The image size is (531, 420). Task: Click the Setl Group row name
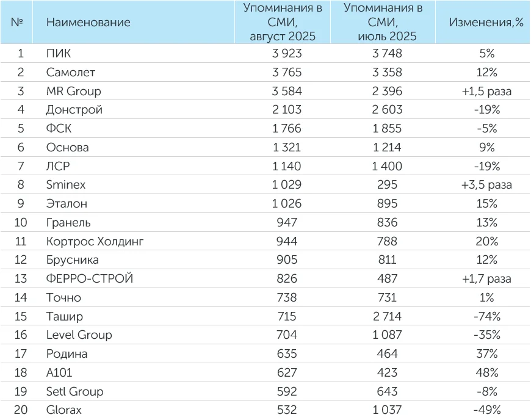(74, 391)
